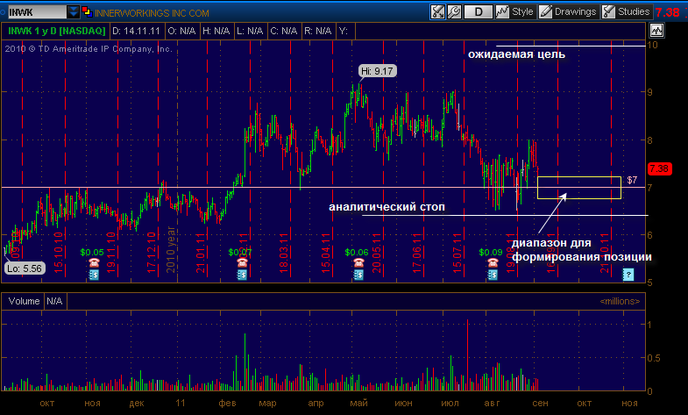
Task: Click the dividend icon below the $0.06 earnings
Action: 358,275
